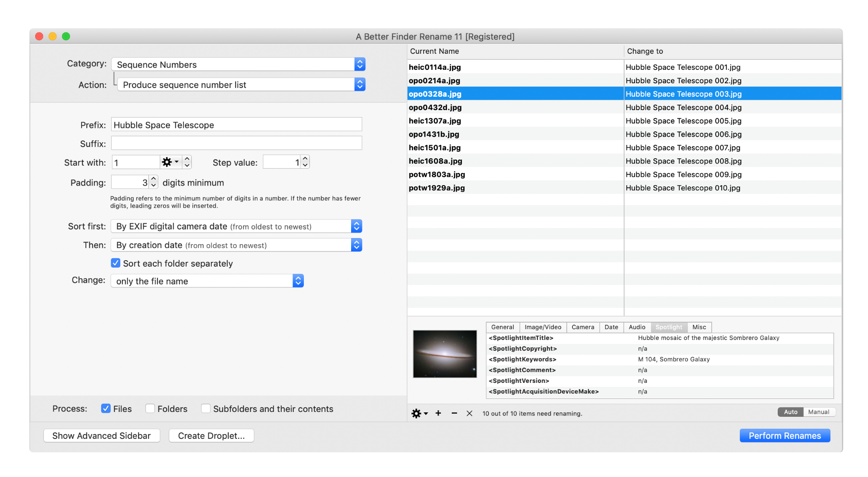This screenshot has width=868, height=477.
Task: Uncheck Sort each folder separately
Action: point(115,263)
